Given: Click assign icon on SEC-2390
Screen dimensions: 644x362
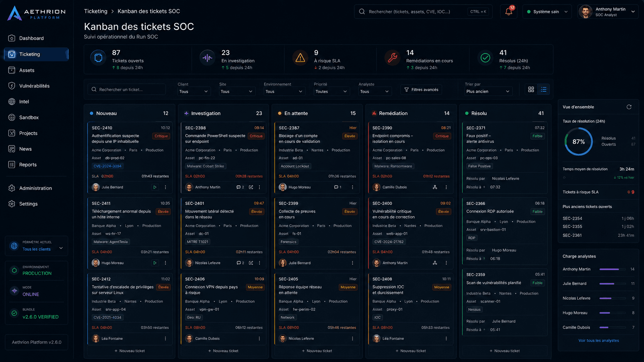Looking at the screenshot, I should [x=435, y=187].
